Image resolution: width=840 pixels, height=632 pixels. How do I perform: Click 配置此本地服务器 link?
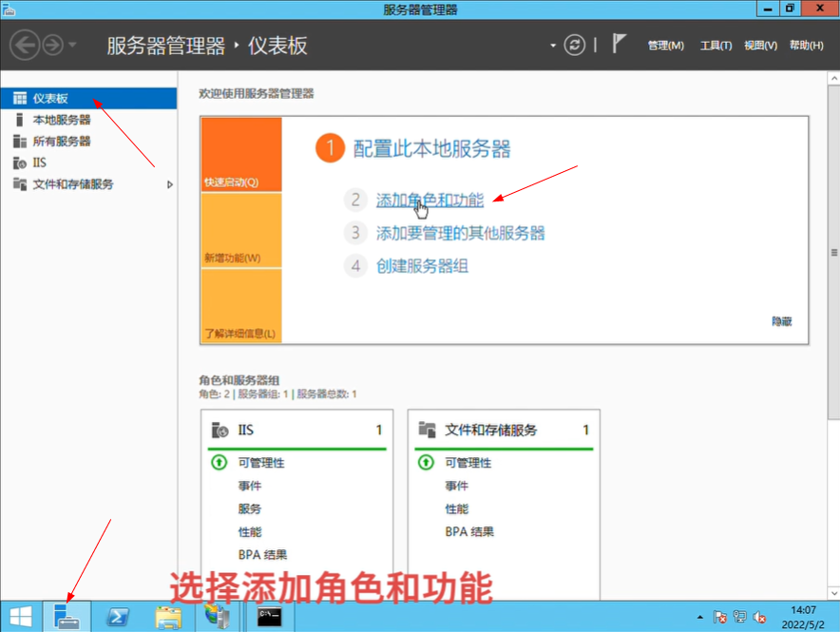coord(431,148)
